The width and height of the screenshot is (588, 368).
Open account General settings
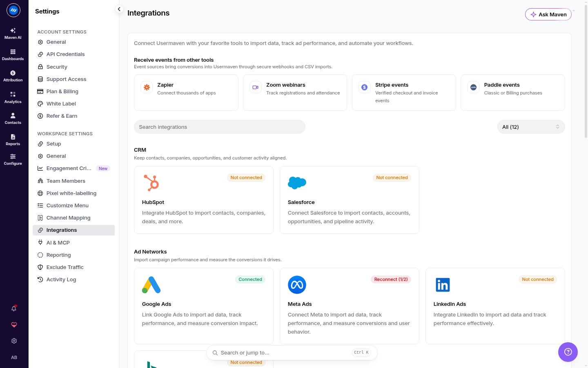point(73,42)
